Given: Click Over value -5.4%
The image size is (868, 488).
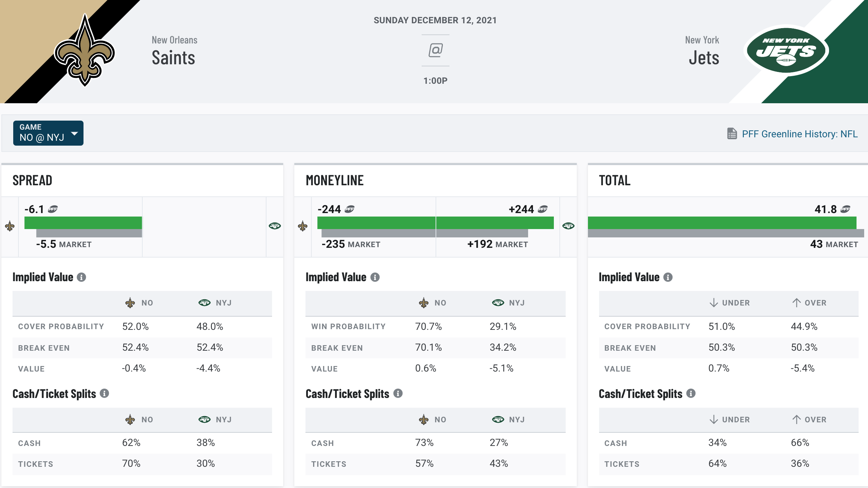Looking at the screenshot, I should pos(803,368).
